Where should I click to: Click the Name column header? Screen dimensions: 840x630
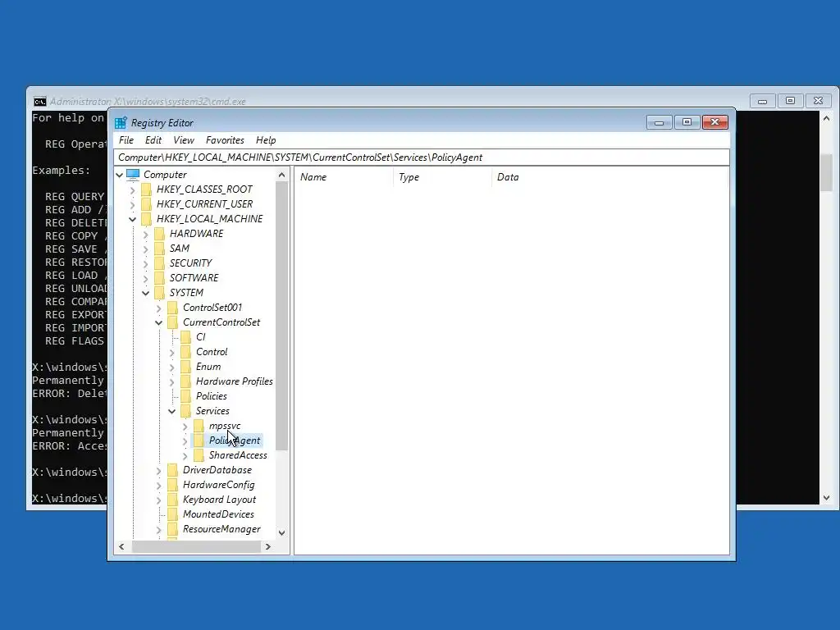pos(344,177)
